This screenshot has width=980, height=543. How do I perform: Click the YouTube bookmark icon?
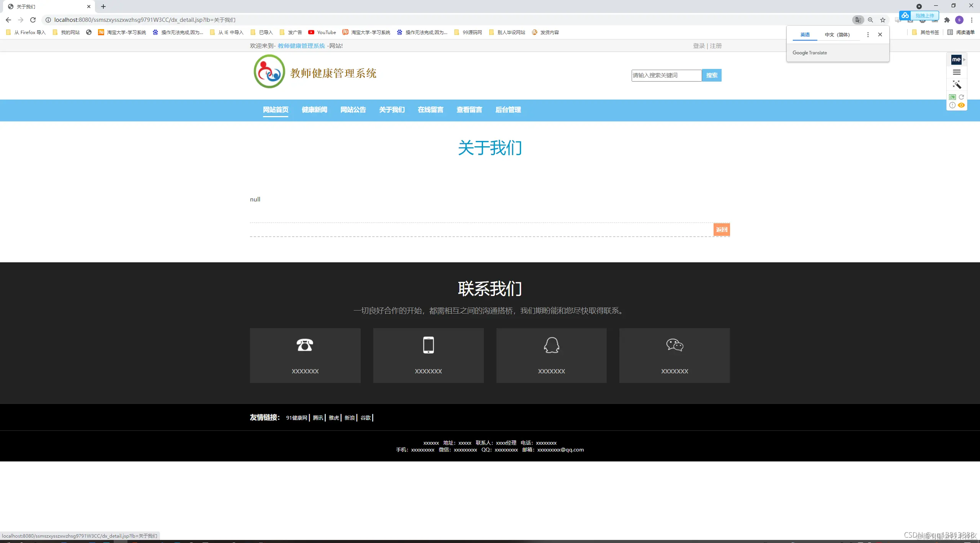[x=312, y=32]
